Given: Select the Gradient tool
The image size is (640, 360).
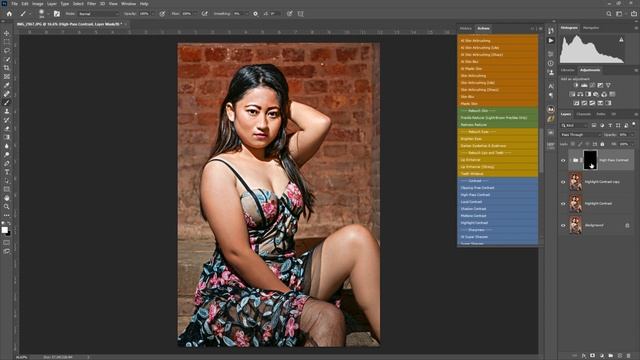Looking at the screenshot, I should pyautogui.click(x=7, y=137).
